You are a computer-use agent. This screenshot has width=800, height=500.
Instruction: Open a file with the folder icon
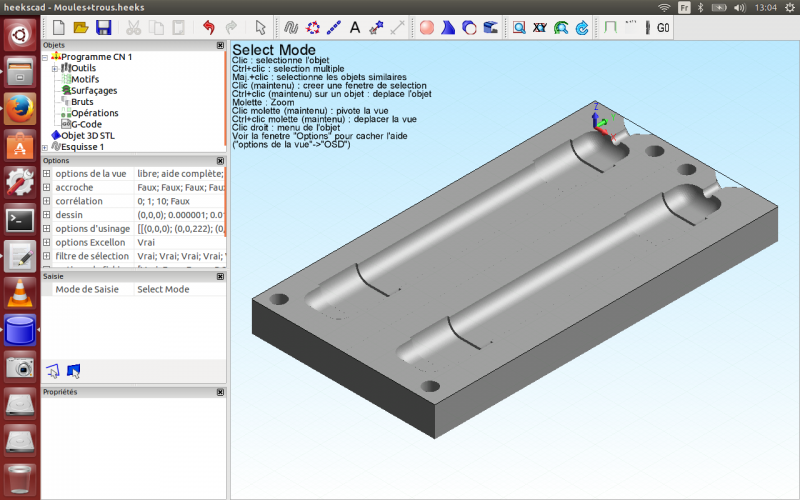81,28
